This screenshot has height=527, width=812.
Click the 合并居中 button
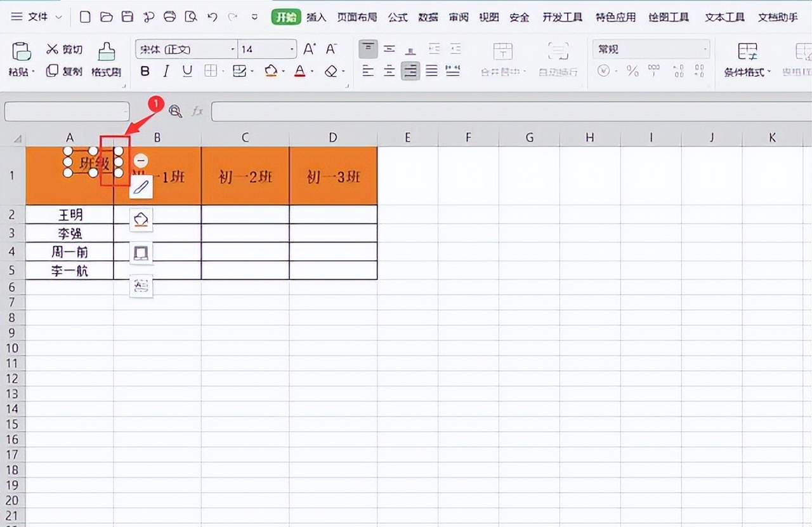[504, 60]
